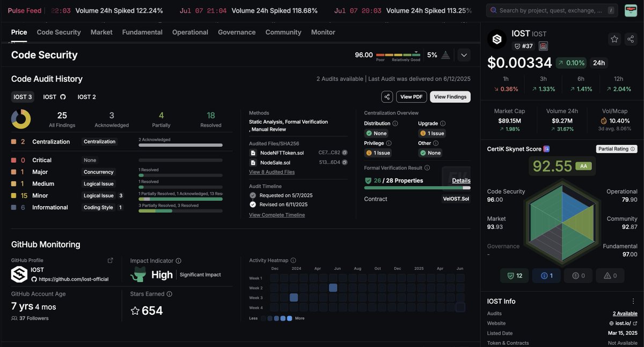
Task: Click the findings donut chart
Action: [x=21, y=119]
